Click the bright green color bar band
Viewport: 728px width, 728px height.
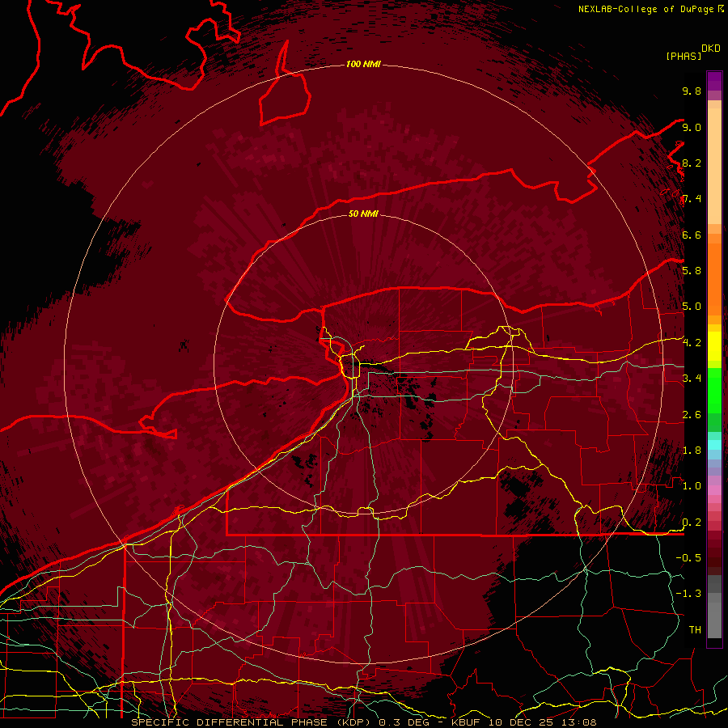point(714,390)
